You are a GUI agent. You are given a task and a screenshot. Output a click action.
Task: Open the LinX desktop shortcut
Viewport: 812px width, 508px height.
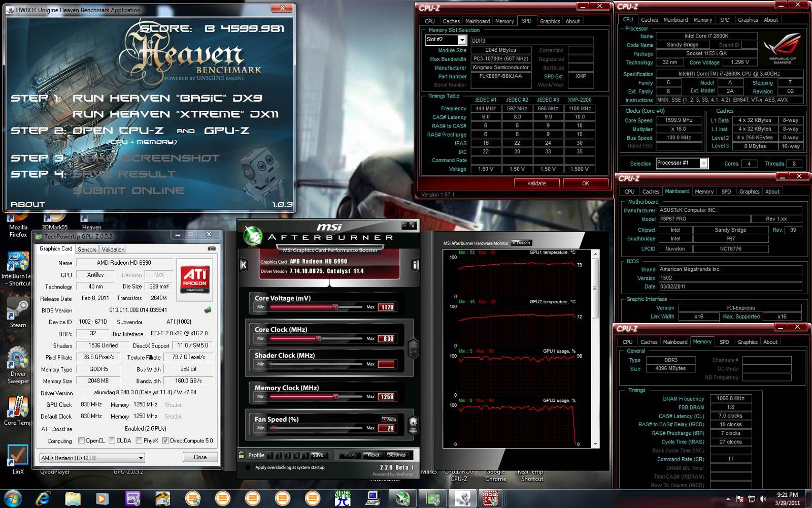click(x=18, y=459)
